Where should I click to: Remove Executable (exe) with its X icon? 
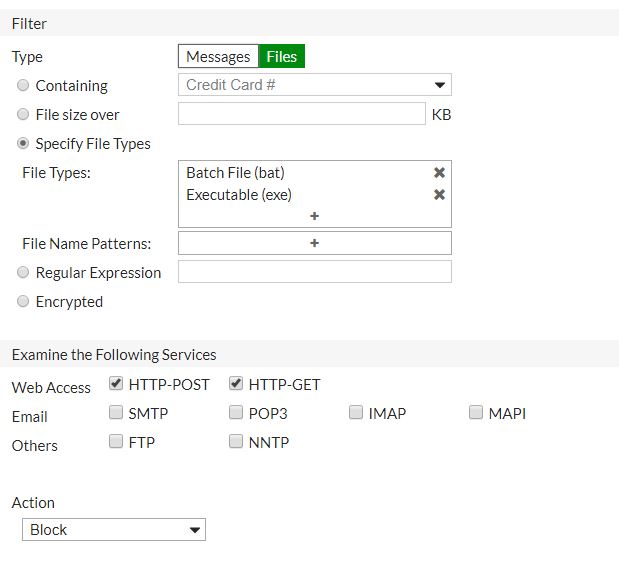tap(439, 195)
